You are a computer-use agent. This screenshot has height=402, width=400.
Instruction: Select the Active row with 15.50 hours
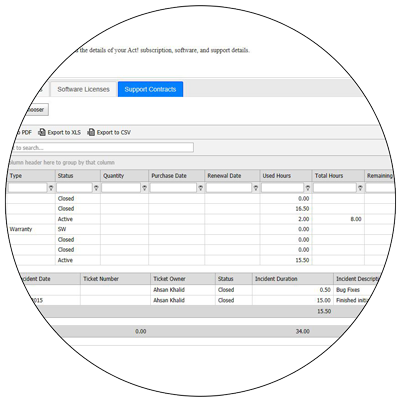200,260
